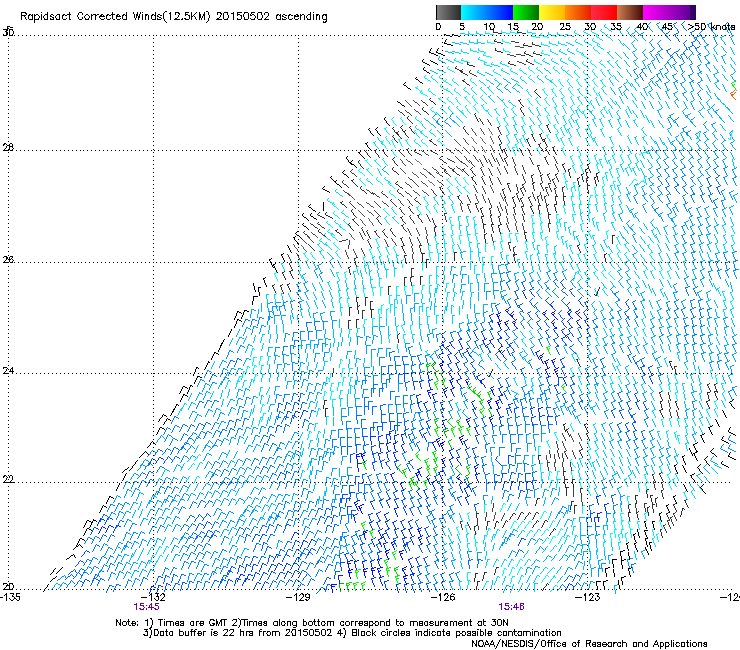Click the yellow 20-25 knots legend swatch
The image size is (740, 650).
[x=552, y=12]
